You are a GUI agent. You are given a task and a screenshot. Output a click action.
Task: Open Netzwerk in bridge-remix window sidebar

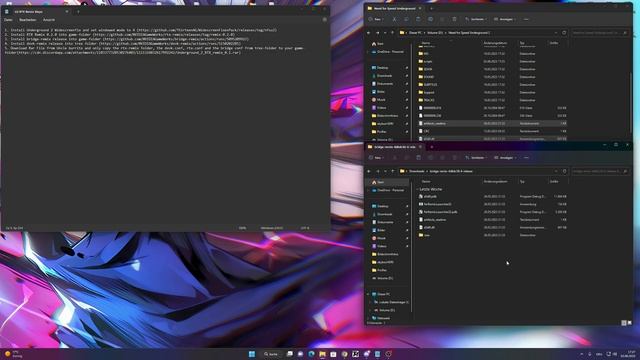383,318
